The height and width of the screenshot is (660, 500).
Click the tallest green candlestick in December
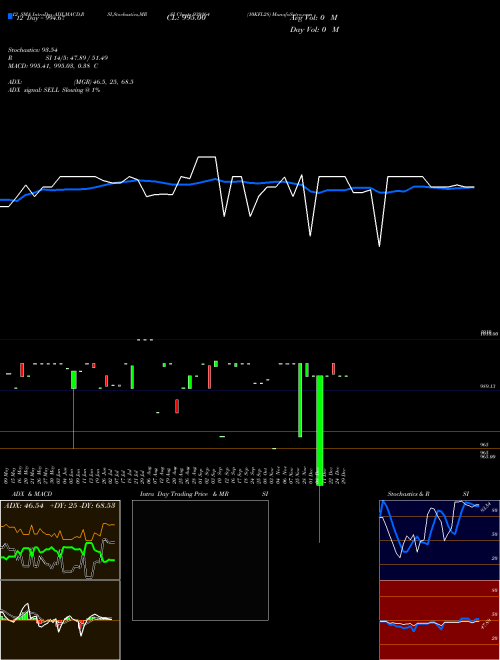coord(319,430)
